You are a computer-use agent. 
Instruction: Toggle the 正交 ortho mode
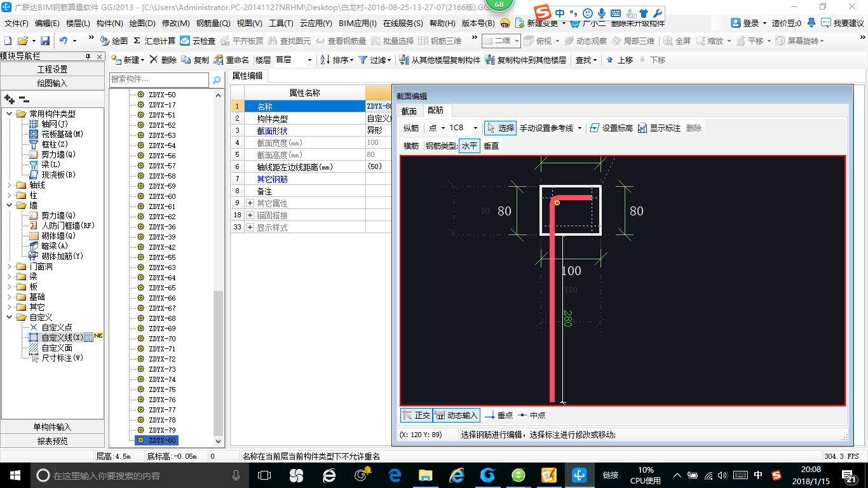tap(416, 416)
